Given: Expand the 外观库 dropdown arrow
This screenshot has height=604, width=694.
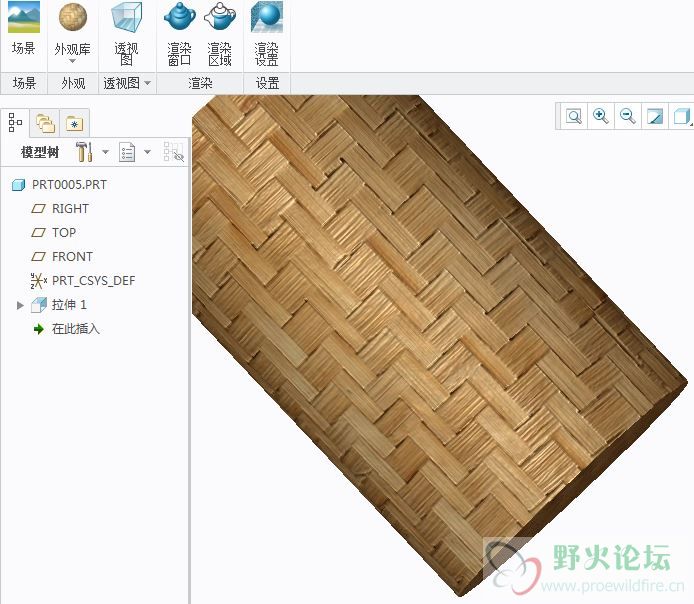Looking at the screenshot, I should [x=73, y=61].
